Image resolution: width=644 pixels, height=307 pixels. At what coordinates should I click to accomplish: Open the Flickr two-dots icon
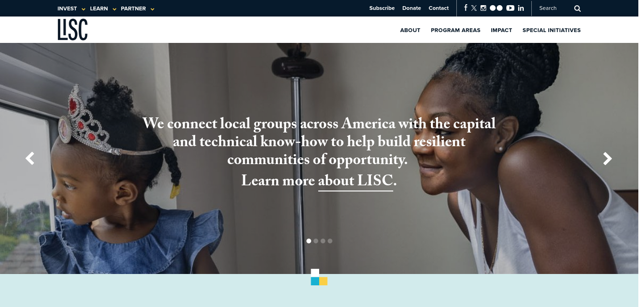click(x=496, y=8)
